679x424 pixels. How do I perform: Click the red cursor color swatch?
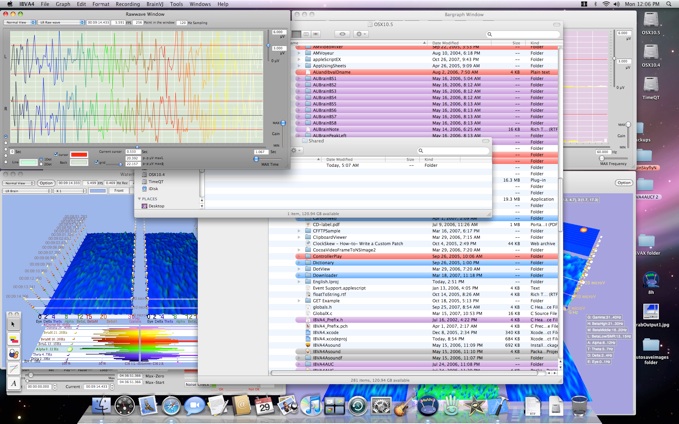[x=79, y=154]
